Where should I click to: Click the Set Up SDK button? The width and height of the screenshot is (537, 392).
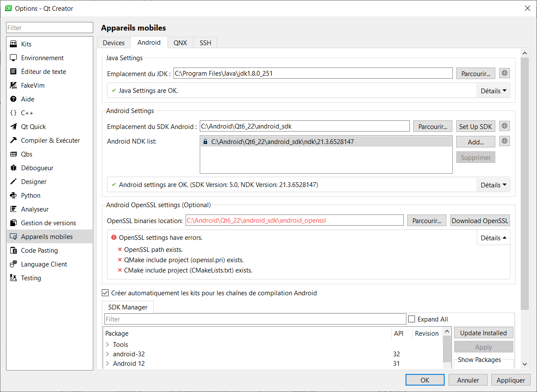(476, 126)
